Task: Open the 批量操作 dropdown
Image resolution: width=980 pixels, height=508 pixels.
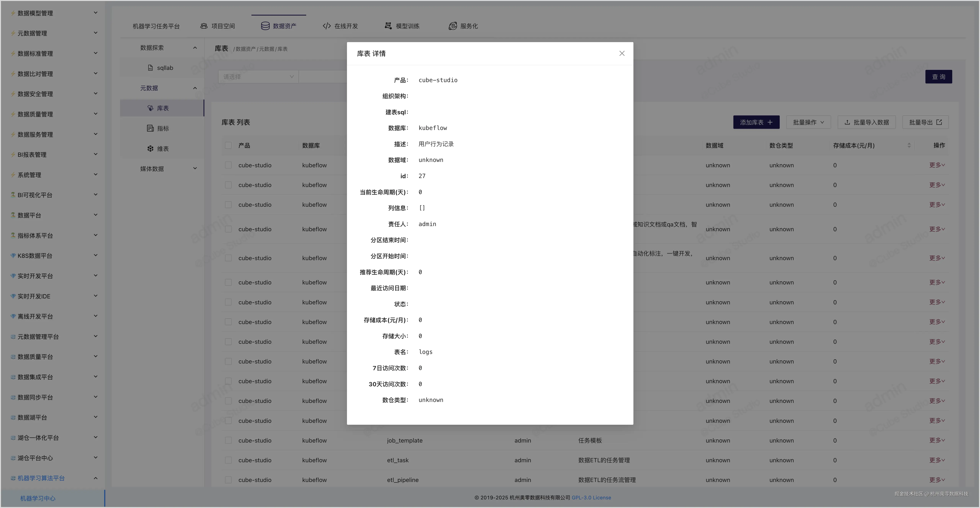Action: (x=808, y=122)
